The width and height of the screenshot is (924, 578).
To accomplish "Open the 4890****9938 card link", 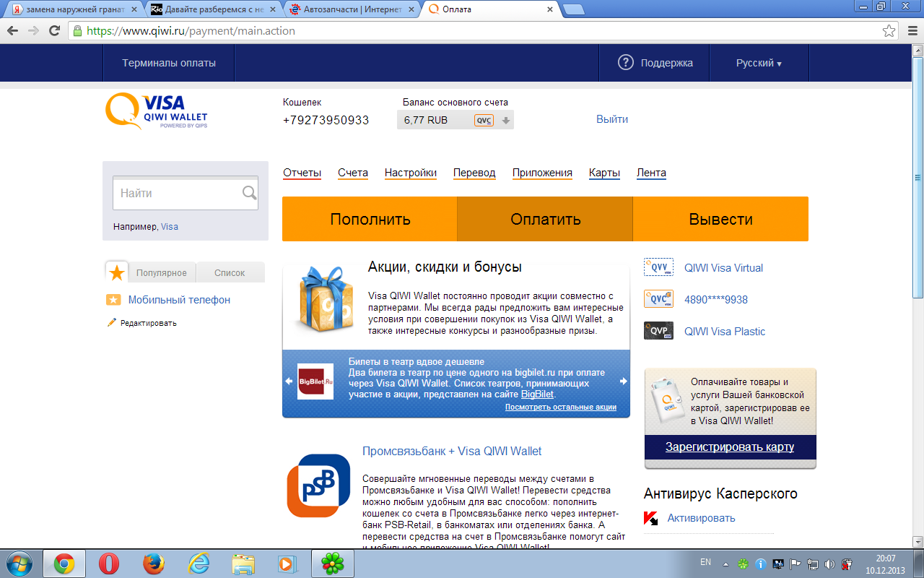I will 716,299.
